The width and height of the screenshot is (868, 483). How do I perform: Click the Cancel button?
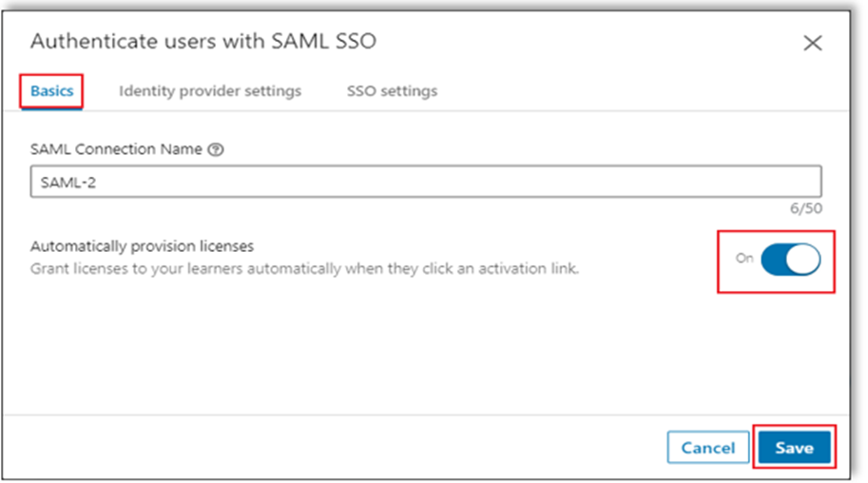point(708,447)
